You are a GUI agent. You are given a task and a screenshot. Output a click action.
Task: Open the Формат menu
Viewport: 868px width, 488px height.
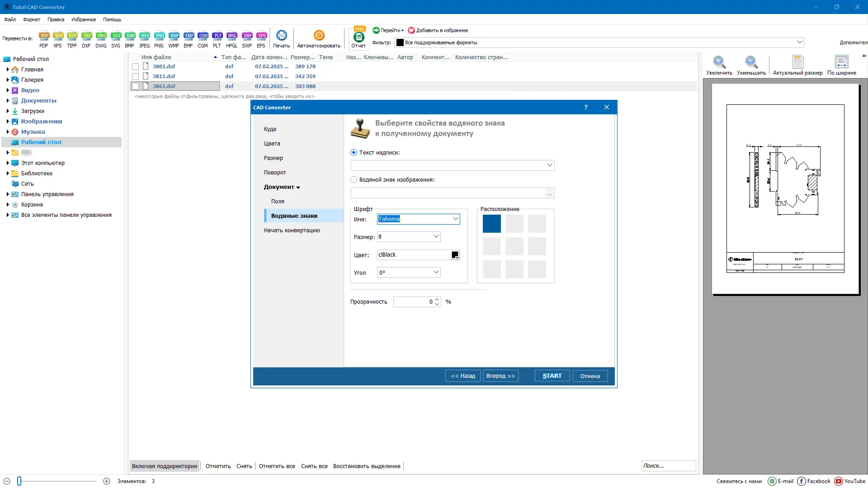pos(32,19)
